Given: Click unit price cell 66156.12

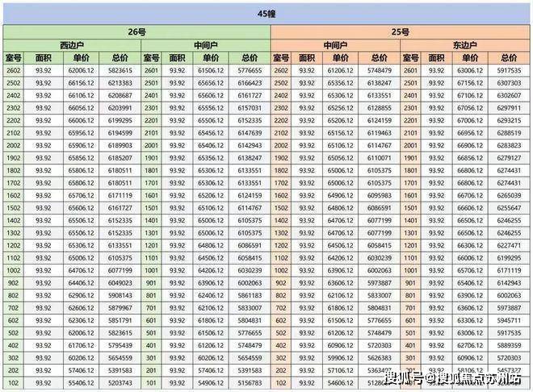Looking at the screenshot, I should pyautogui.click(x=82, y=83).
